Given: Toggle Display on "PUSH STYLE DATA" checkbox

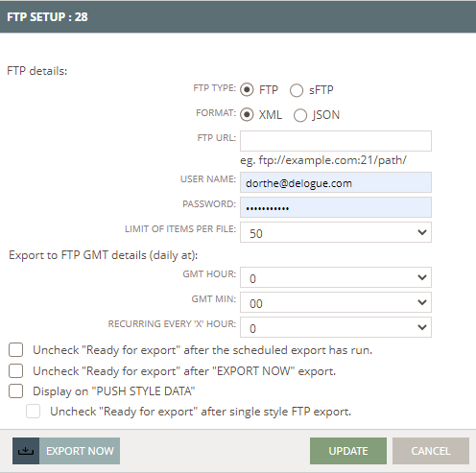Looking at the screenshot, I should [15, 391].
